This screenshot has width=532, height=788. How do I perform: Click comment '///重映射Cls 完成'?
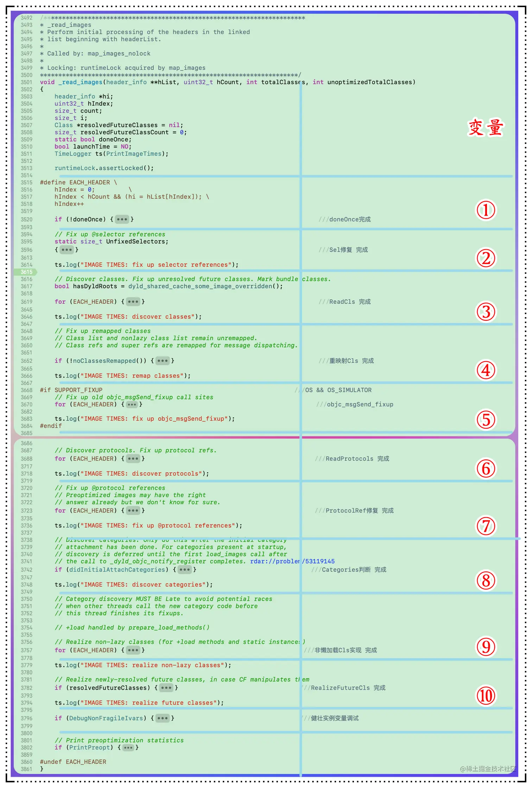pyautogui.click(x=346, y=361)
